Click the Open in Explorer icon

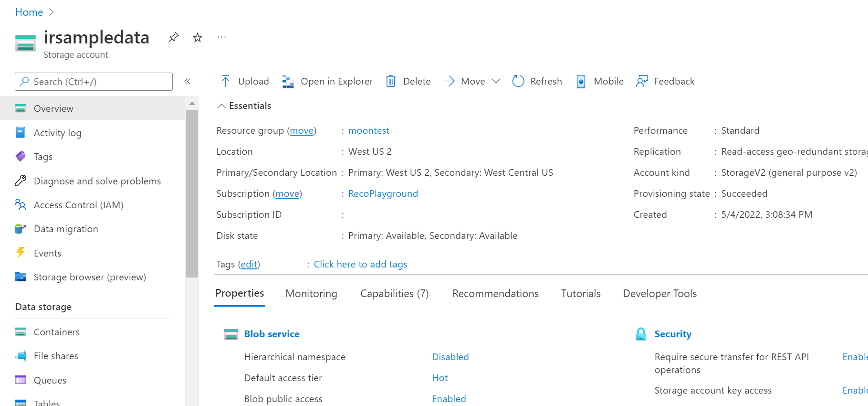(288, 82)
